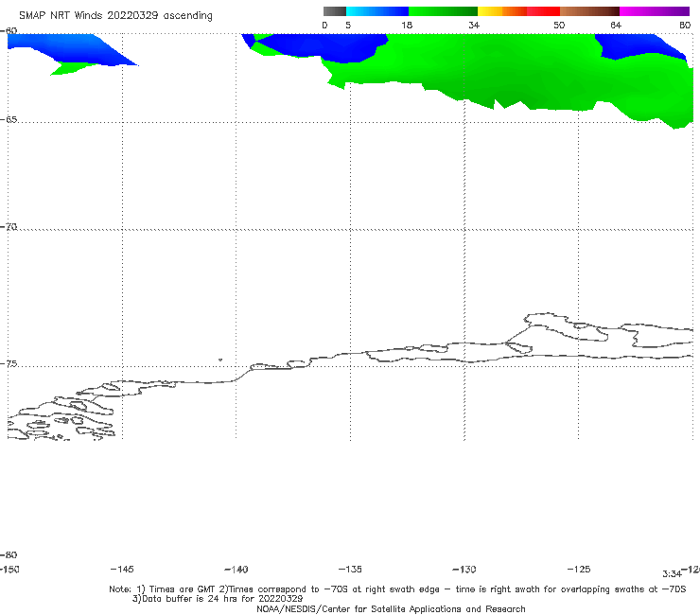This screenshot has height=615, width=700.
Task: Click the magenta-purple segment of the color bar
Action: point(655,11)
